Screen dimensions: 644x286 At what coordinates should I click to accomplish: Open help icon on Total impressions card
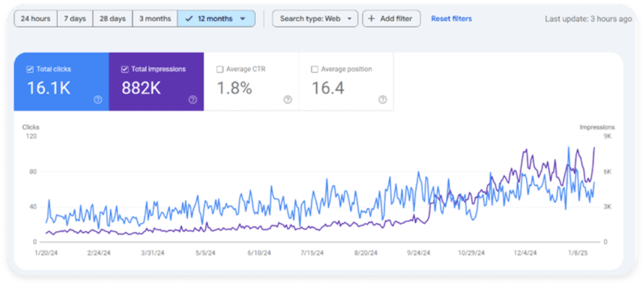click(x=193, y=100)
